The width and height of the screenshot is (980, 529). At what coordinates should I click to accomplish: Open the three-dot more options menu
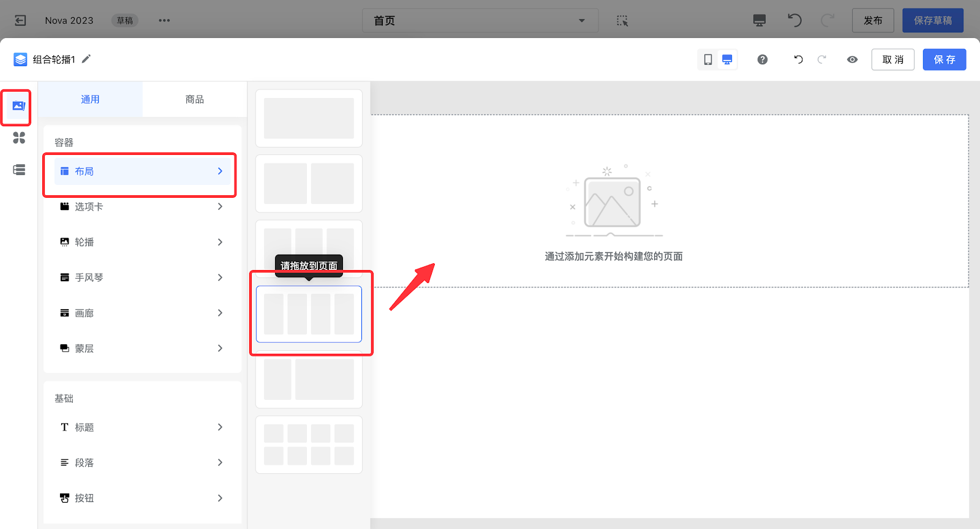(x=164, y=20)
